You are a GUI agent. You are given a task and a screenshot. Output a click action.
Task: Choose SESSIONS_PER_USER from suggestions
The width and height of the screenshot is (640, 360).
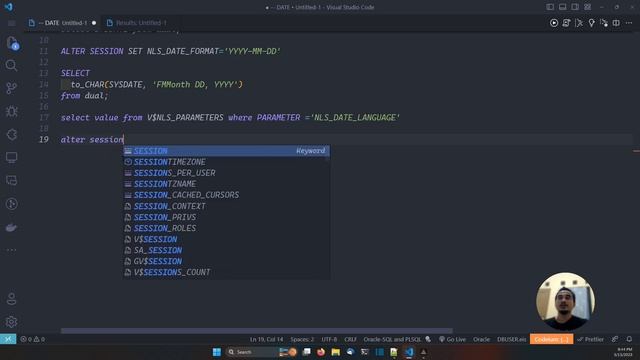point(227,173)
